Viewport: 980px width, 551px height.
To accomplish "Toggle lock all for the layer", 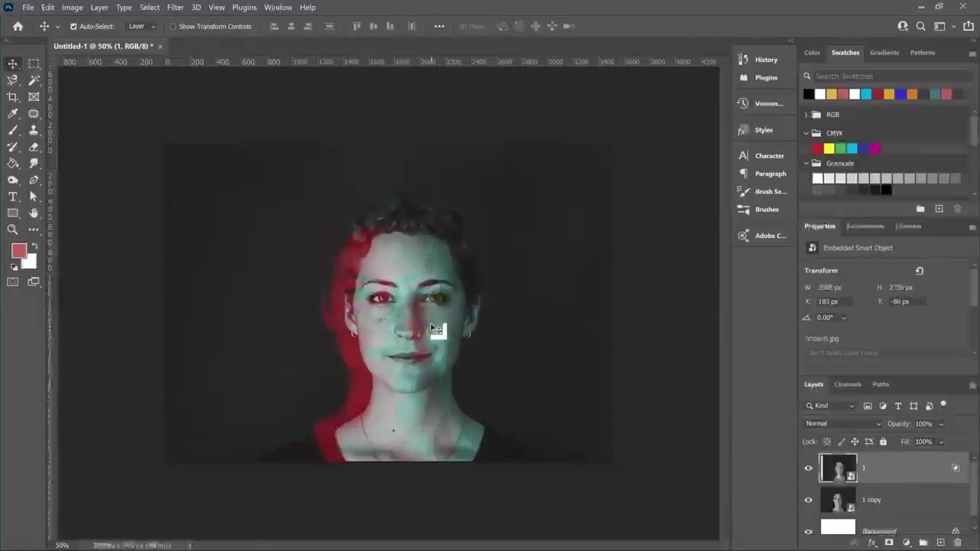I will click(883, 442).
